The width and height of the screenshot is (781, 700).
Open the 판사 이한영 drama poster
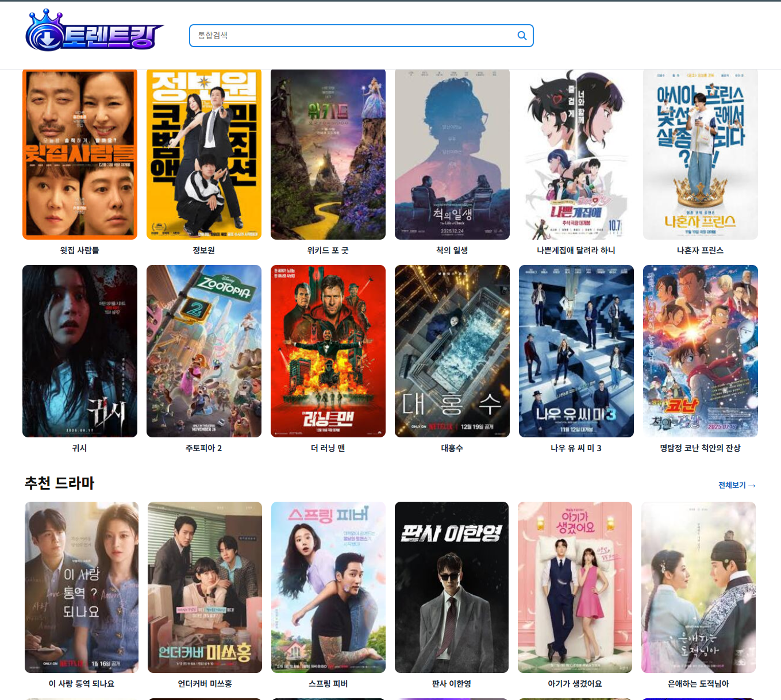452,587
